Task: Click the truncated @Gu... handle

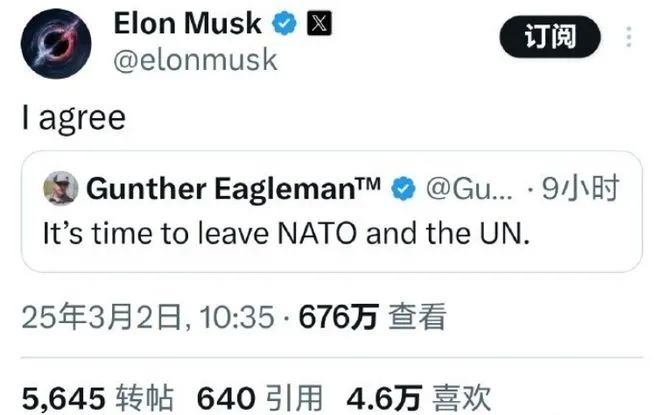Action: [472, 187]
